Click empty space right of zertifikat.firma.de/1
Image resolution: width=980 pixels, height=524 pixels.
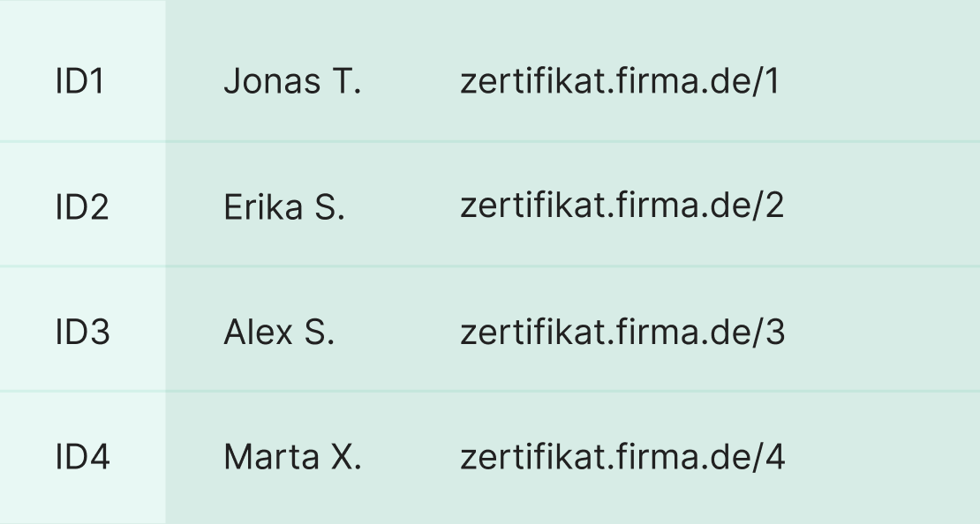point(883,82)
